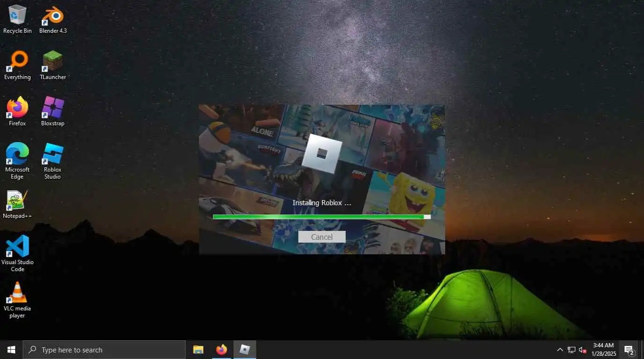Open the Windows Start menu
644x359 pixels.
[11, 350]
